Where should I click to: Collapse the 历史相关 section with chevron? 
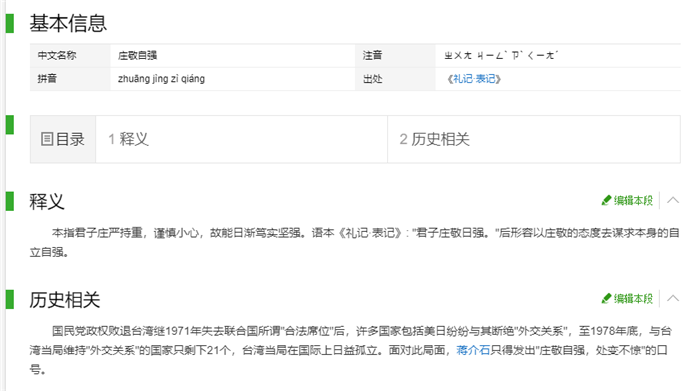pyautogui.click(x=673, y=298)
